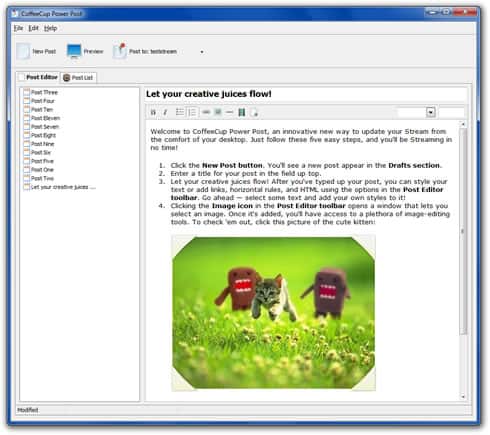This screenshot has width=490, height=435.
Task: Click the page icon in editor toolbar
Action: (254, 112)
